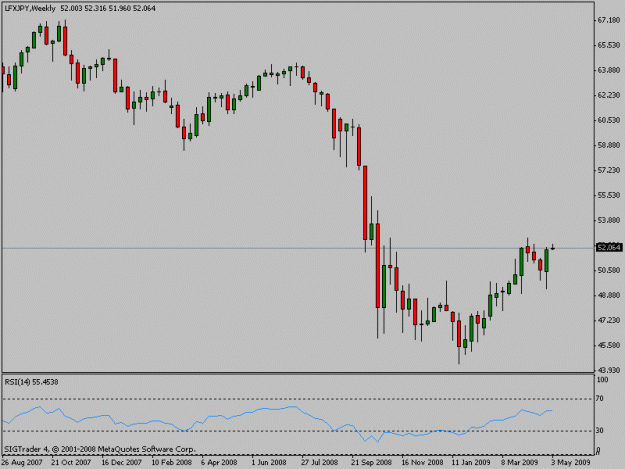Click the 11 Jan 2009 date label
This screenshot has width=625, height=469.
(x=471, y=463)
